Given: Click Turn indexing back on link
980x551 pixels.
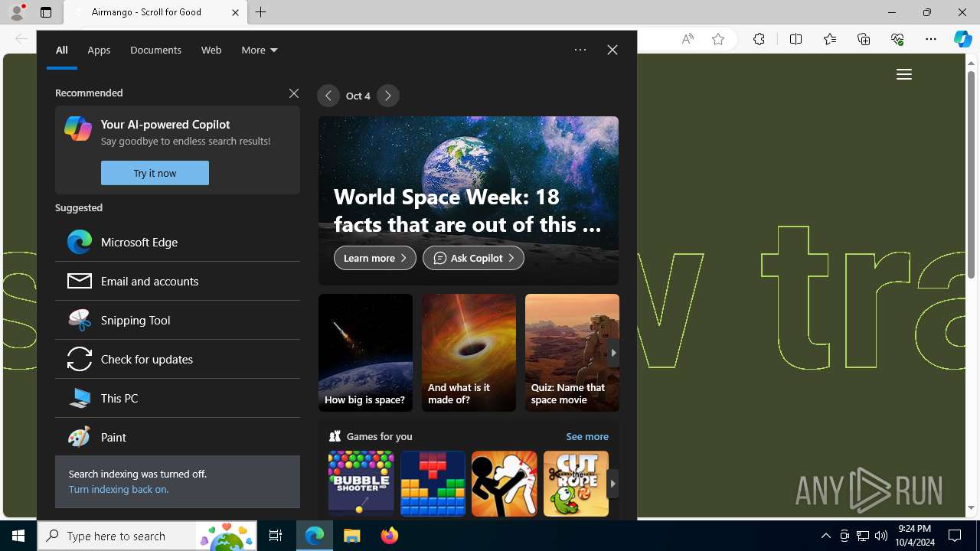Looking at the screenshot, I should pos(119,489).
